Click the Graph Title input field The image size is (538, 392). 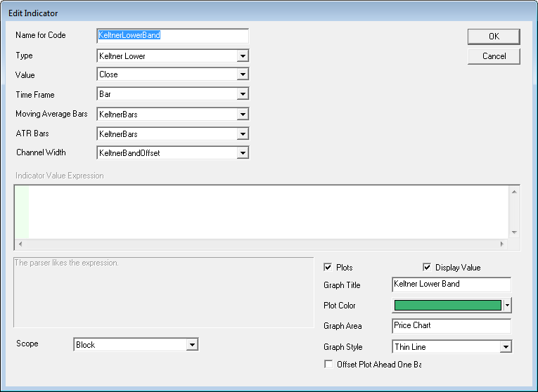tap(451, 285)
